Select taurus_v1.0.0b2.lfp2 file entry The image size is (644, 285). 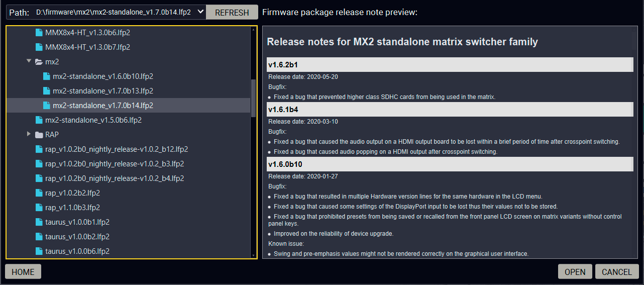[77, 237]
